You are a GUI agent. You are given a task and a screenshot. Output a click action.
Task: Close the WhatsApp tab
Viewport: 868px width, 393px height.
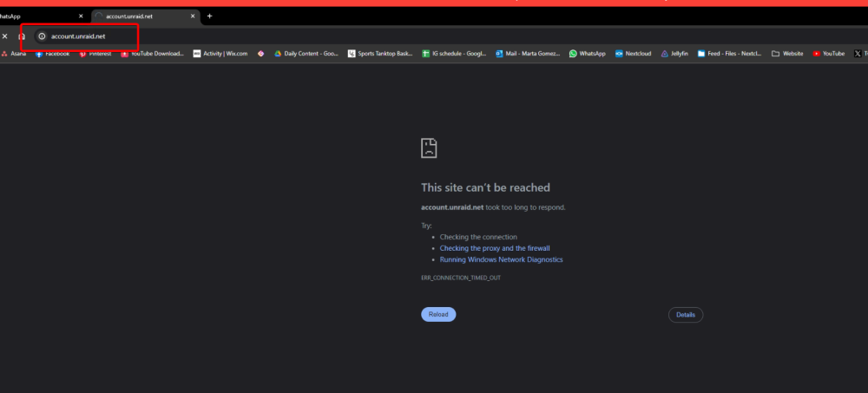(x=81, y=16)
